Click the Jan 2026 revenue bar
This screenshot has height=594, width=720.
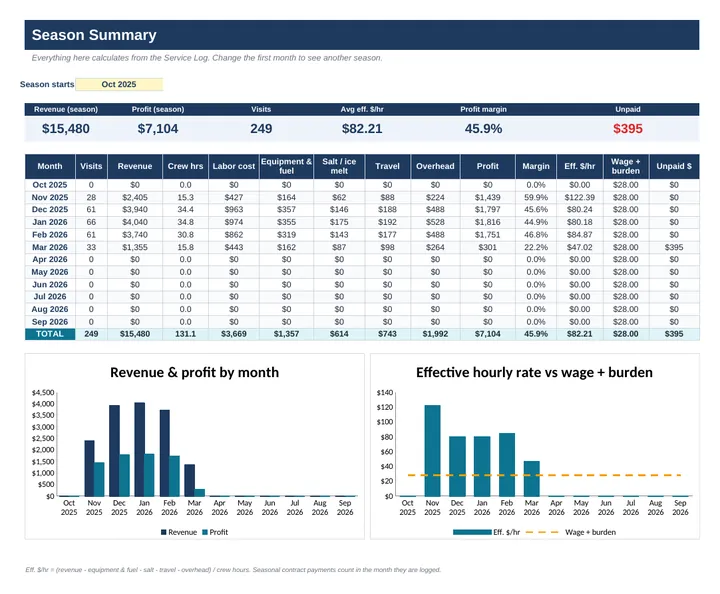tap(140, 449)
